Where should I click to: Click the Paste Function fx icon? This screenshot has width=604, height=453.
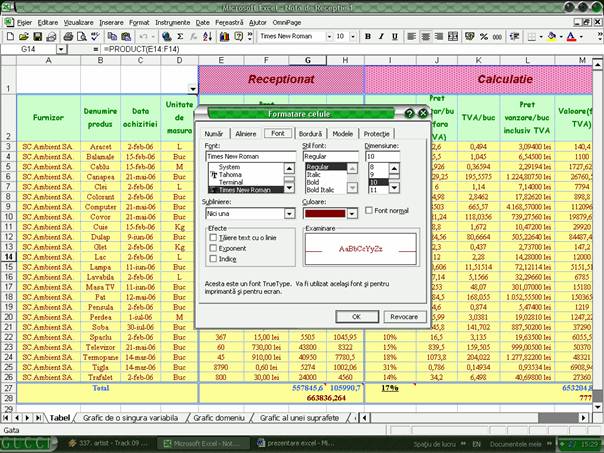(194, 37)
